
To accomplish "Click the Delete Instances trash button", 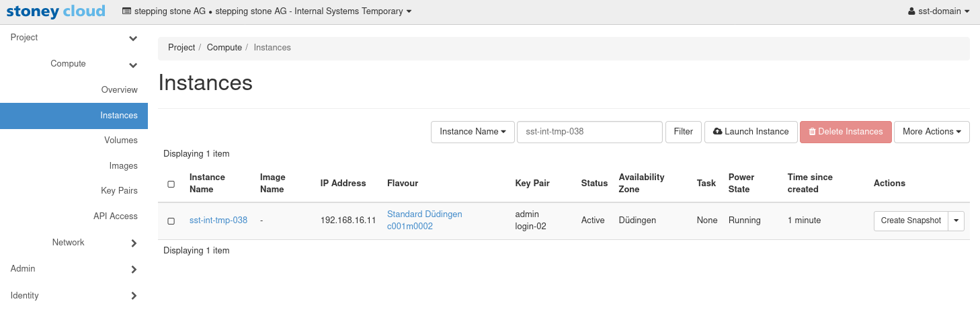I will [x=846, y=132].
